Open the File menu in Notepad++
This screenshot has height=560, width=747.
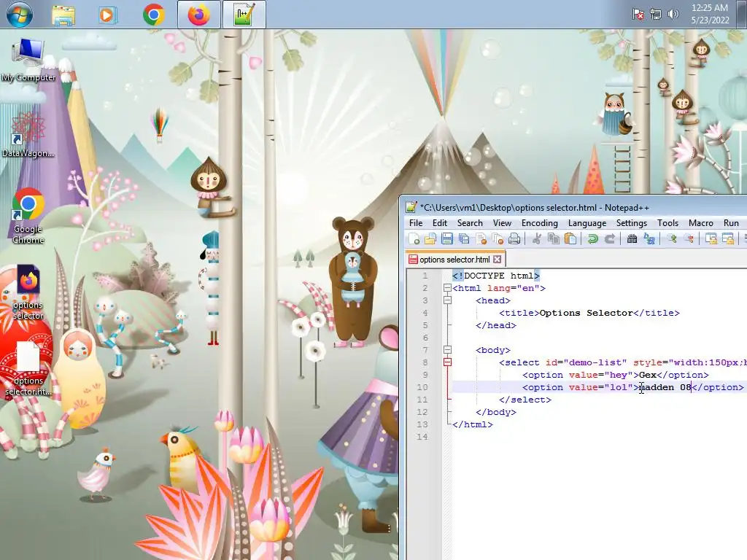416,223
